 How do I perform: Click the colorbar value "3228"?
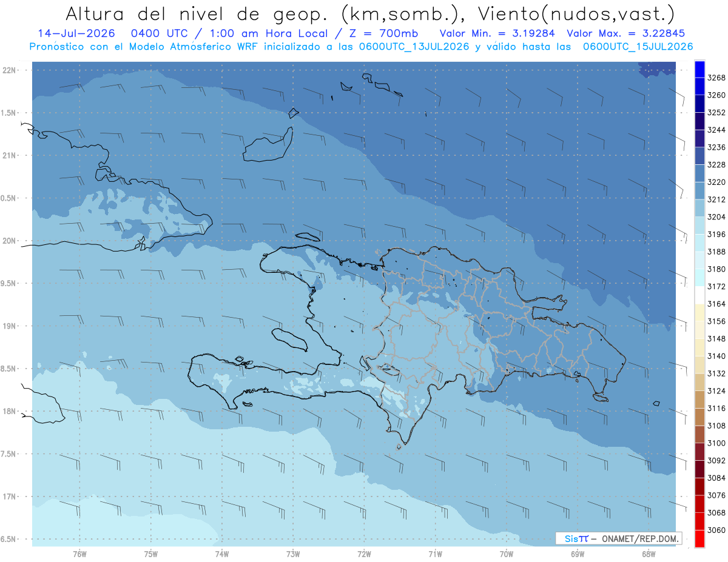[716, 164]
